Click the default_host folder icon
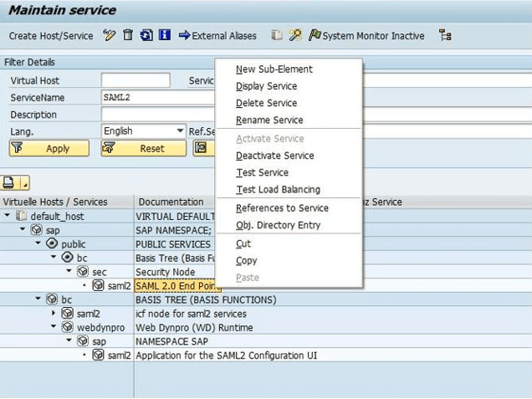Image resolution: width=532 pixels, height=399 pixels. click(22, 216)
